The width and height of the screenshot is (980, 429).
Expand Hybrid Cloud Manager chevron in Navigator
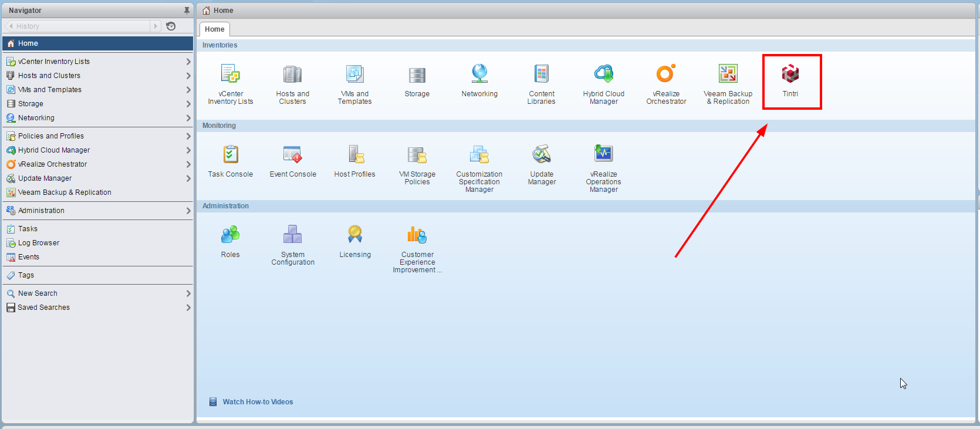[x=188, y=150]
